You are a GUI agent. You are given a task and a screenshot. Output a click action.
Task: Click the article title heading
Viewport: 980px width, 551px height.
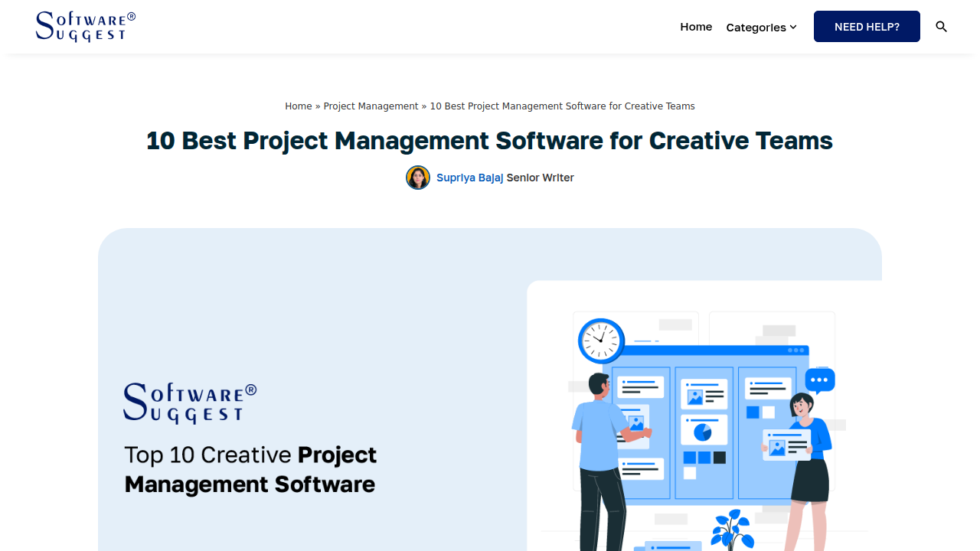[x=490, y=141]
